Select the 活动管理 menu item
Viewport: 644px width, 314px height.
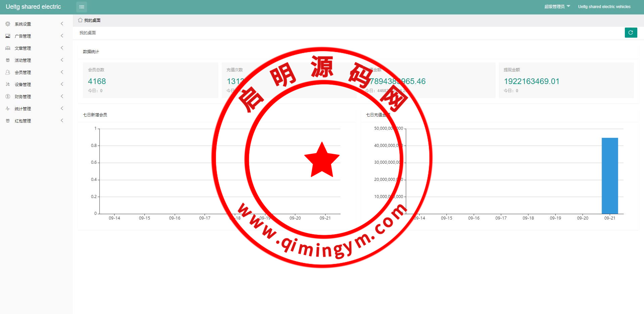point(23,60)
